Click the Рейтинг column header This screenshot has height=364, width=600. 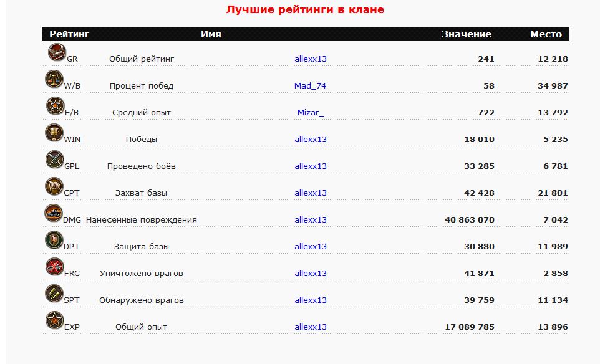coord(69,34)
